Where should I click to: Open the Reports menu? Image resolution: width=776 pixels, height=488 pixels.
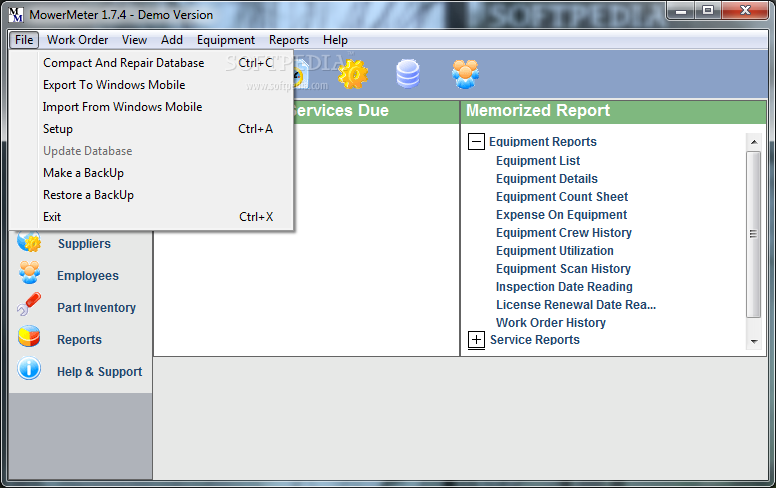(289, 40)
